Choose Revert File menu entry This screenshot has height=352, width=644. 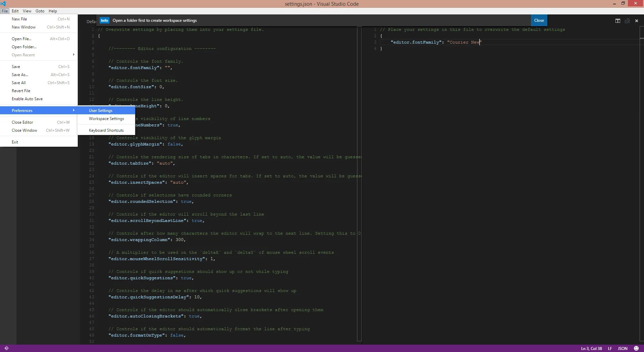(39, 91)
